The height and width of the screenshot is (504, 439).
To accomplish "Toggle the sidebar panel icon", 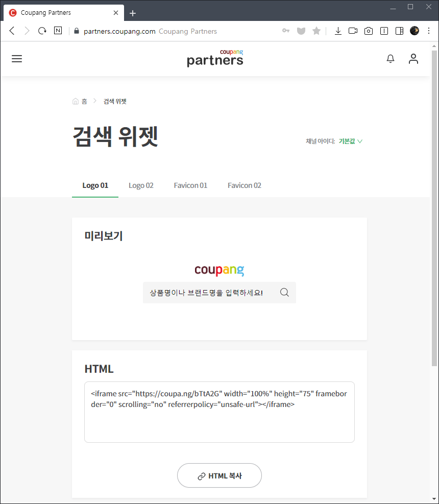I will (384, 31).
